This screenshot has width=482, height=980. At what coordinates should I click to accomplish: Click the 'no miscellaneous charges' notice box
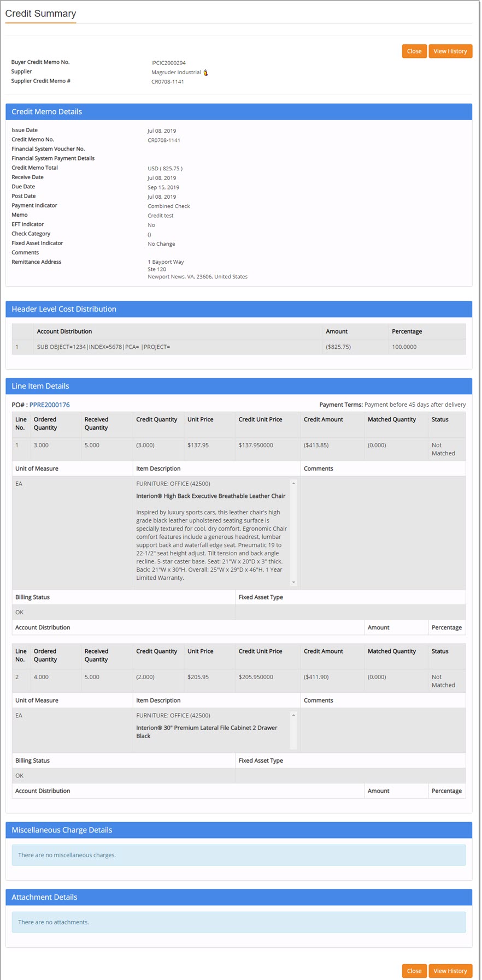[x=238, y=855]
